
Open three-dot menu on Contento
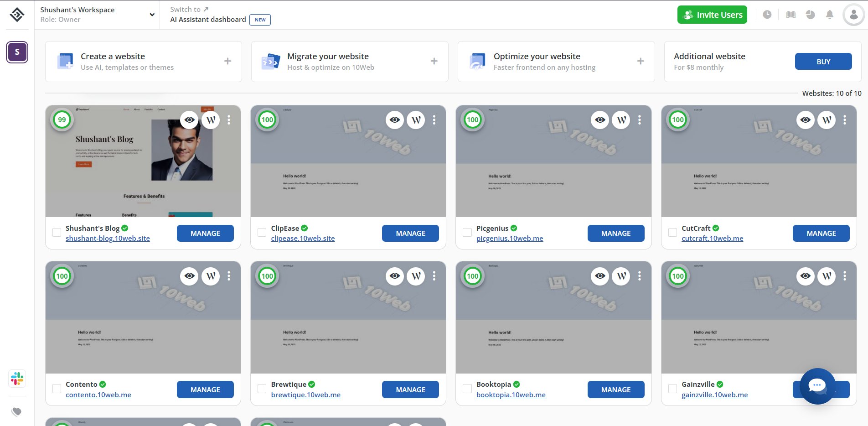pyautogui.click(x=229, y=276)
